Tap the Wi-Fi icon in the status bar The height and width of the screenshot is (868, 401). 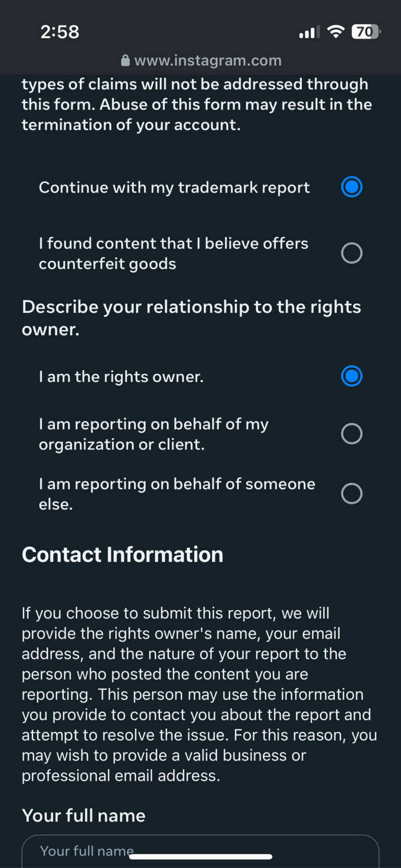click(x=336, y=31)
